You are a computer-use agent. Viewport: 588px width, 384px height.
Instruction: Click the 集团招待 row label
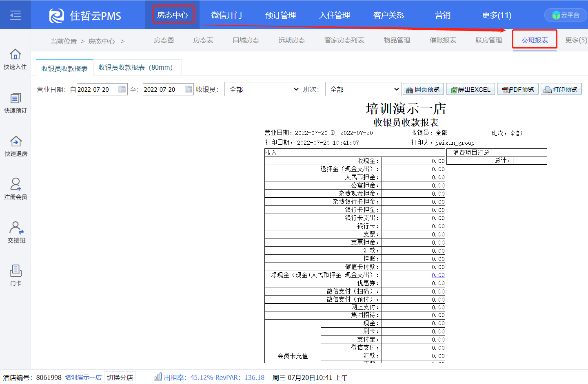click(365, 315)
